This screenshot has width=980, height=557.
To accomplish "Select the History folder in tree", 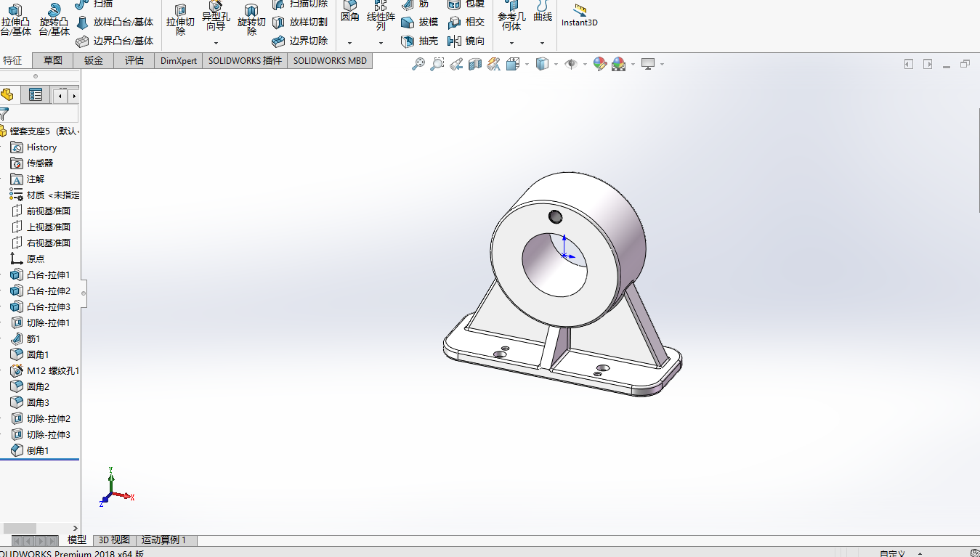I will (33, 147).
